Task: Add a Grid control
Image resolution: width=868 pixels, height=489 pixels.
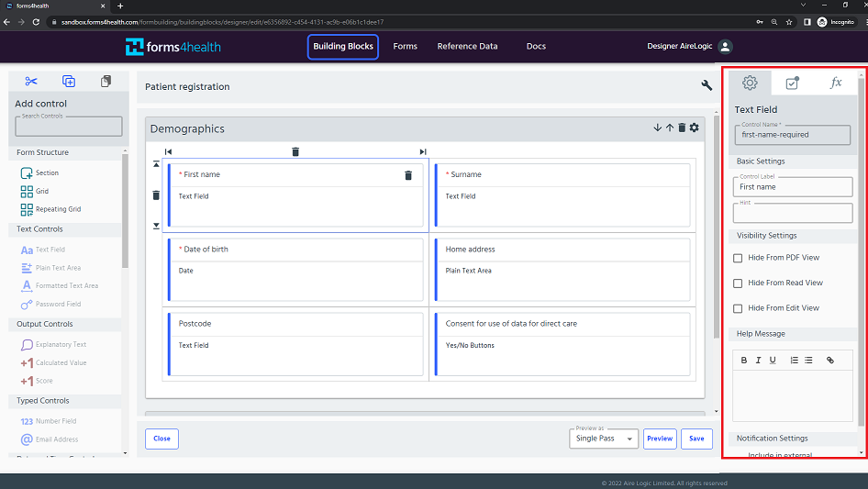Action: [x=35, y=191]
